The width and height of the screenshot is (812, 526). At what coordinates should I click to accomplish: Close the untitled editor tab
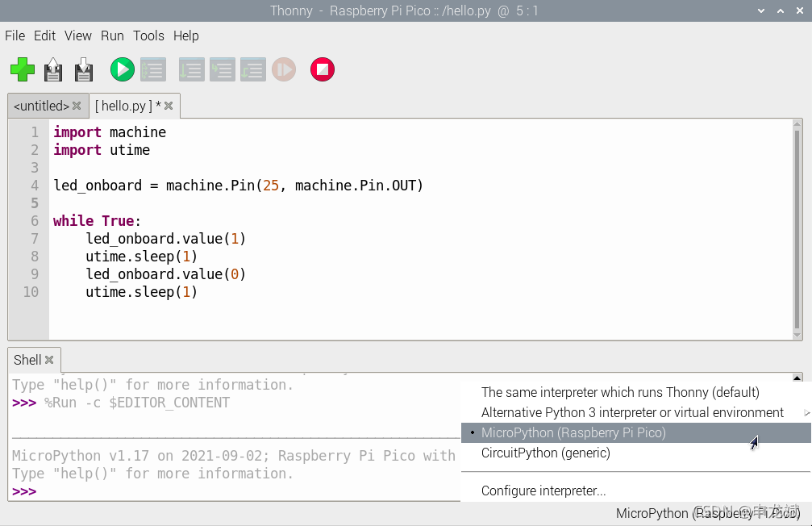click(x=77, y=106)
